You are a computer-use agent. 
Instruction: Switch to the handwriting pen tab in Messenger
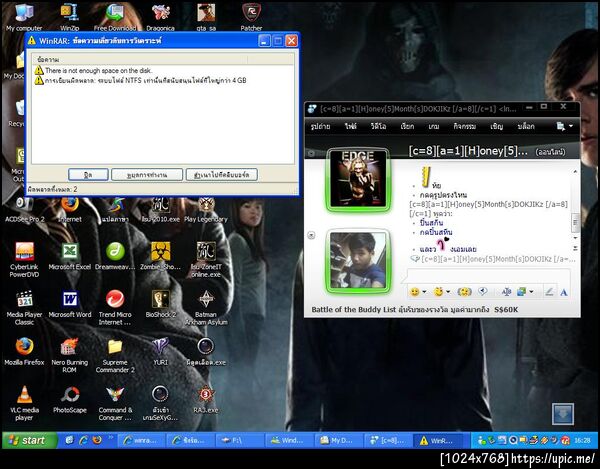click(x=549, y=292)
